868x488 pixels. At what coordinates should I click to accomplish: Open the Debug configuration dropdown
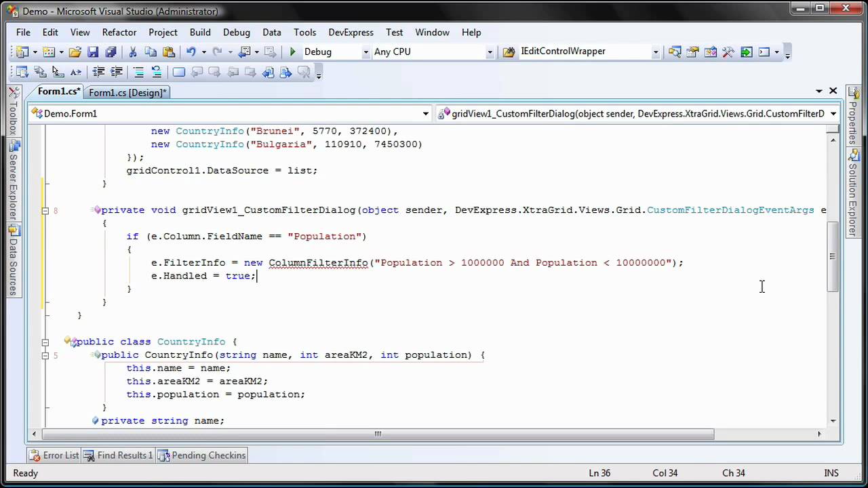point(366,52)
